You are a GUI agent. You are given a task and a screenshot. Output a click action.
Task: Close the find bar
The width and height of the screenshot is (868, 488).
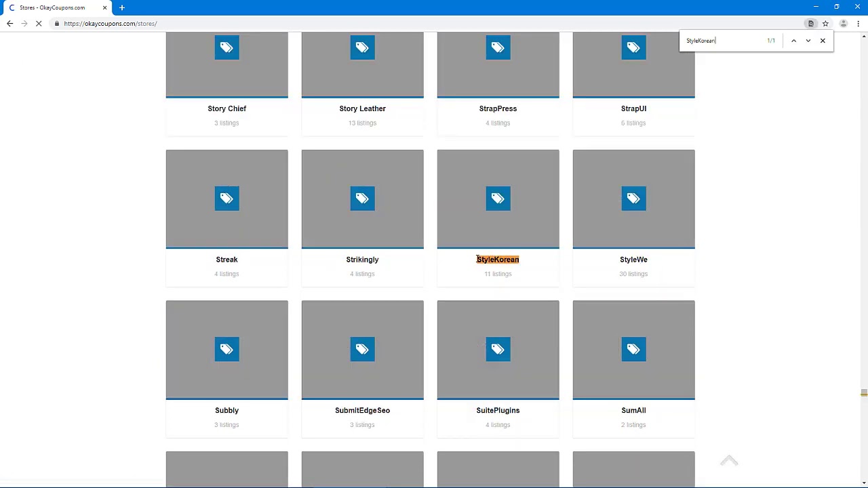coord(823,41)
